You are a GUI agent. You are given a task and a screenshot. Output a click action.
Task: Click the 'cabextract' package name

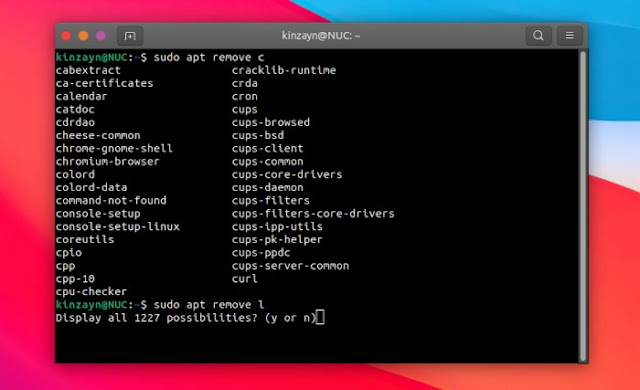pos(88,70)
